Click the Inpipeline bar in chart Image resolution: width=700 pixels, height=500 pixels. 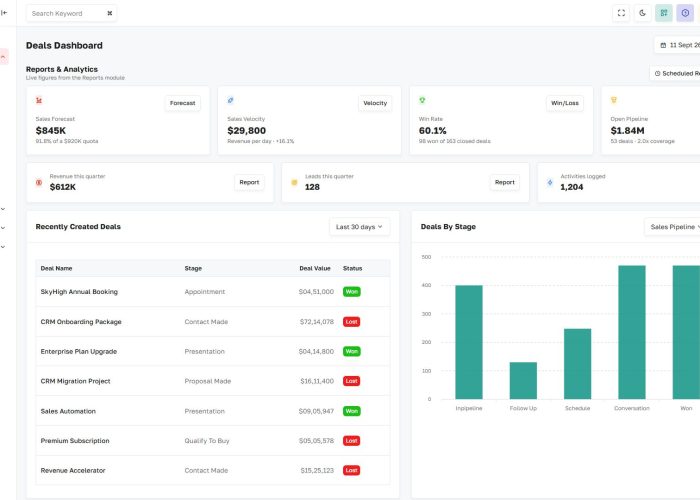(469, 342)
